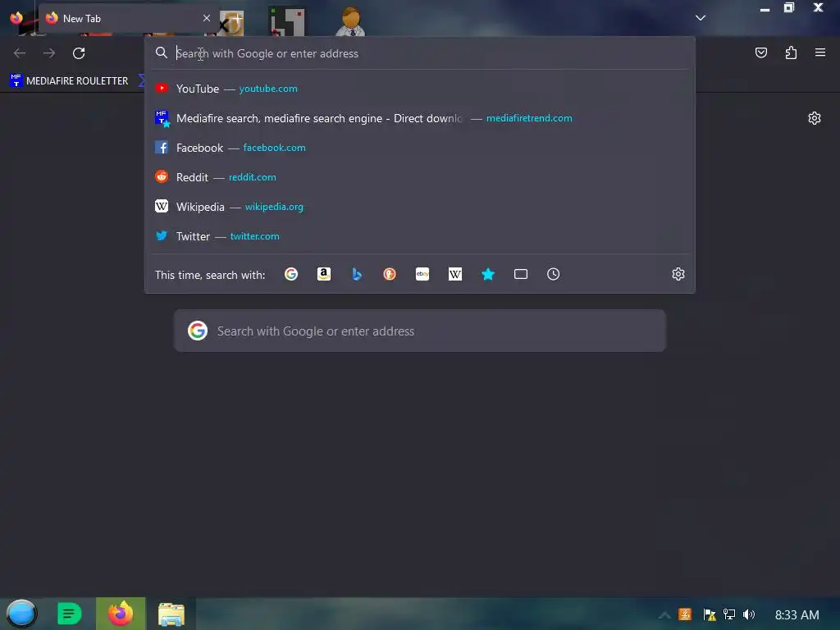This screenshot has width=840, height=630.
Task: Search open tabs with tab icon
Action: pyautogui.click(x=521, y=274)
